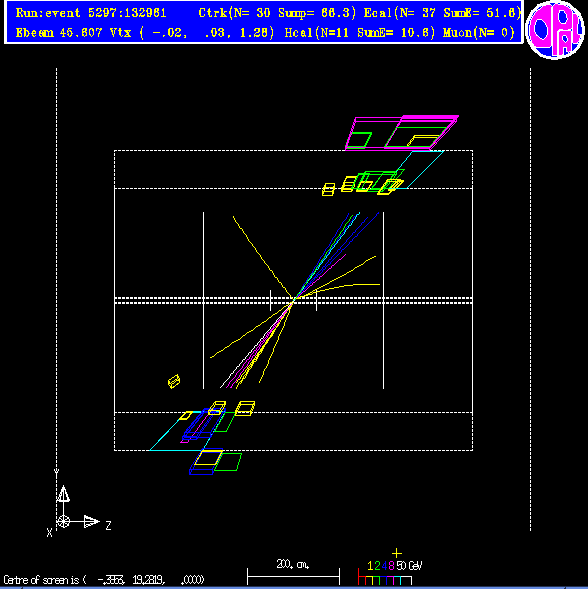
Task: Click the large magenta Hcal cluster at top
Action: pyautogui.click(x=402, y=133)
